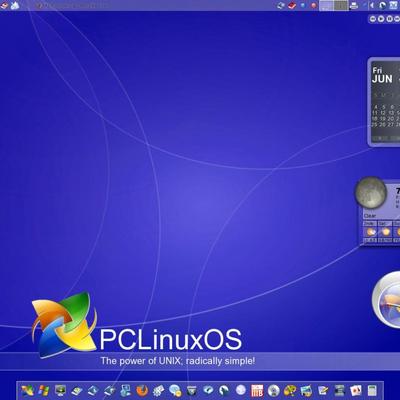Click the top-left red panel menu icon
This screenshot has width=400, height=400.
(4, 5)
